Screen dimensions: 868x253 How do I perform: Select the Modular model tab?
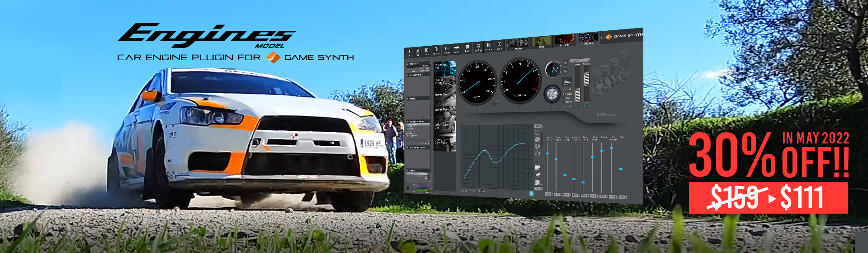click(x=519, y=43)
